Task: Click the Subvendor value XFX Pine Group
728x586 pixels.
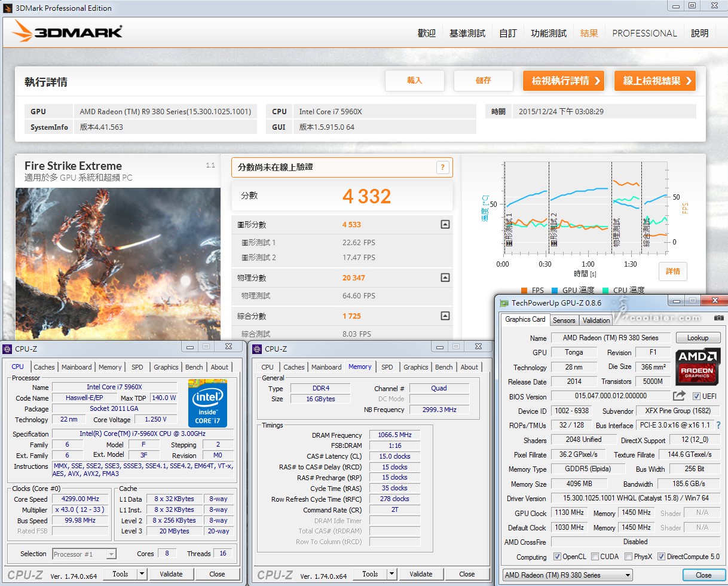Action: [x=677, y=411]
